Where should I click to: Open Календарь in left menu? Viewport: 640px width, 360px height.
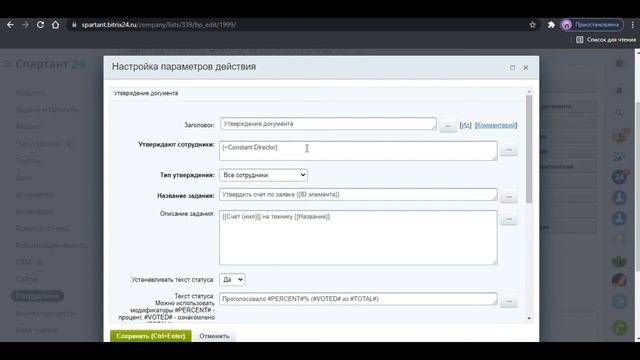34,211
